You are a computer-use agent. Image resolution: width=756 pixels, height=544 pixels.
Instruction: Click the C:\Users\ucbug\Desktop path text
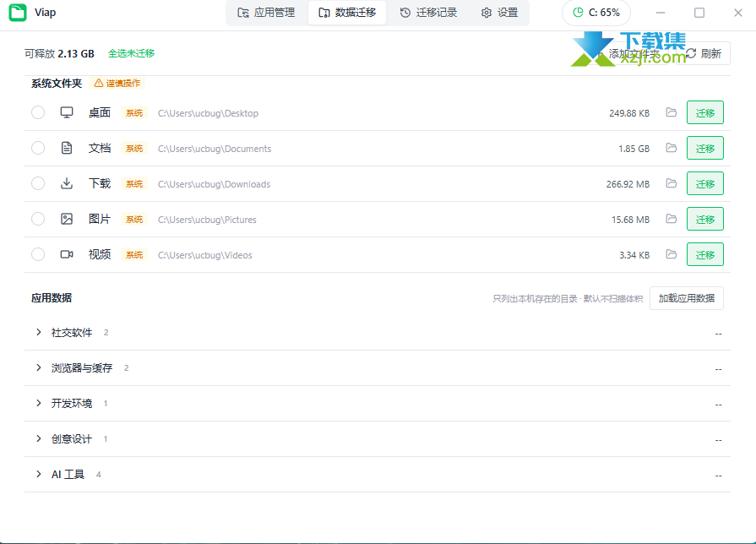click(x=208, y=113)
